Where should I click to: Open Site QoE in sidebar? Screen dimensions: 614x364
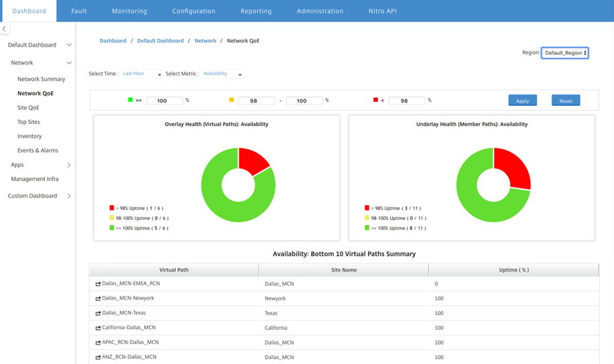pos(28,108)
